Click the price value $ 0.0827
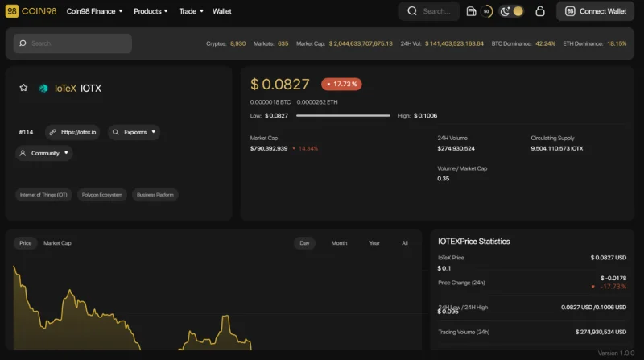Viewport: 644px width, 360px height. tap(279, 85)
